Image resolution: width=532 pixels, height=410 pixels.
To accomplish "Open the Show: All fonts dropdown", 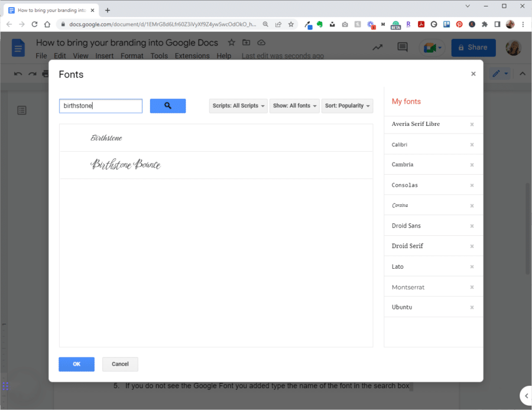I will [294, 106].
